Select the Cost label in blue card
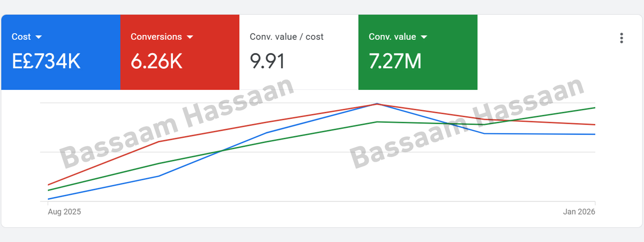This screenshot has width=644, height=242. [x=21, y=37]
